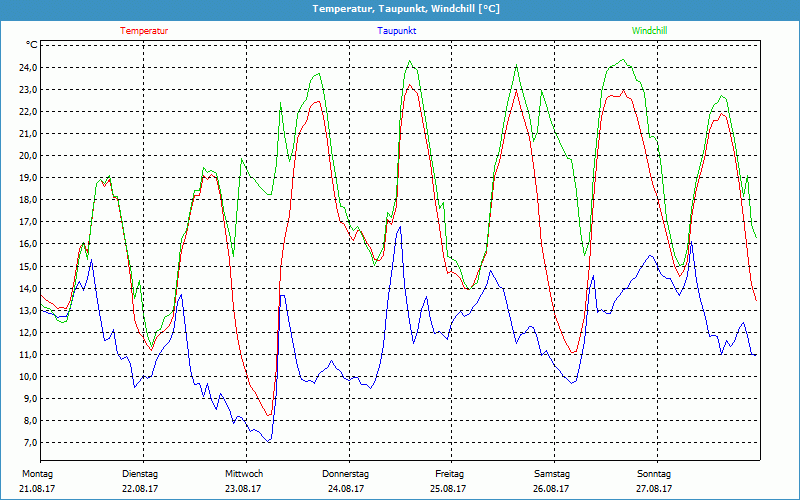Click the Donnerstag day label
Viewport: 800px width, 500px height.
pyautogui.click(x=345, y=474)
